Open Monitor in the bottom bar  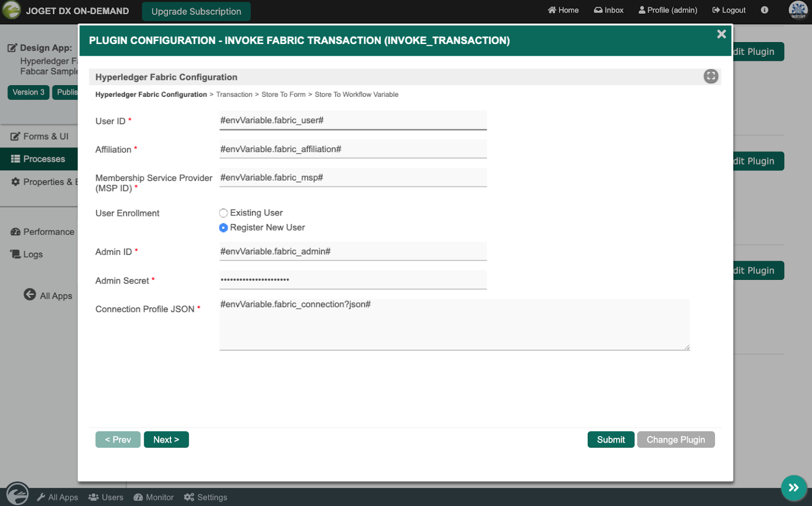[x=154, y=497]
